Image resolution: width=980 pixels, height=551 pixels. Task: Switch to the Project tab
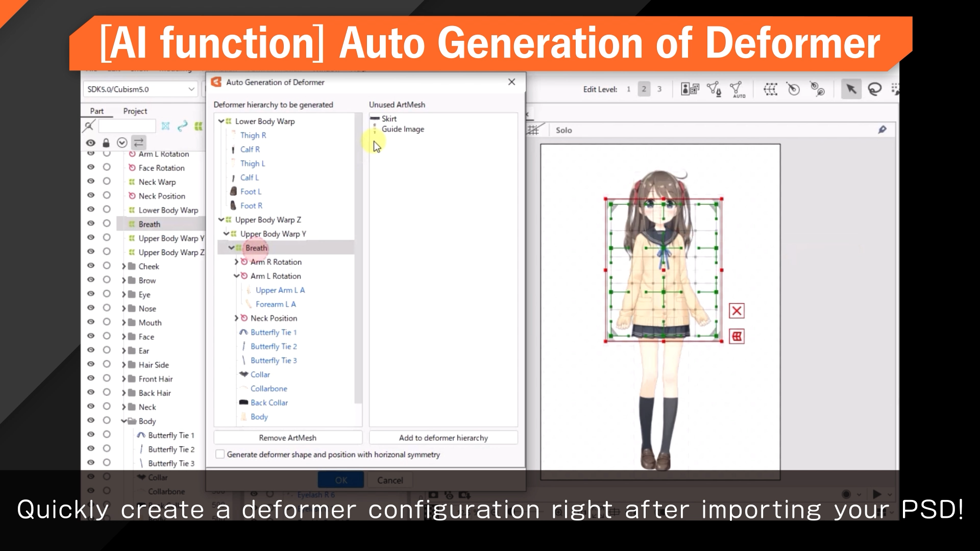[x=134, y=111]
